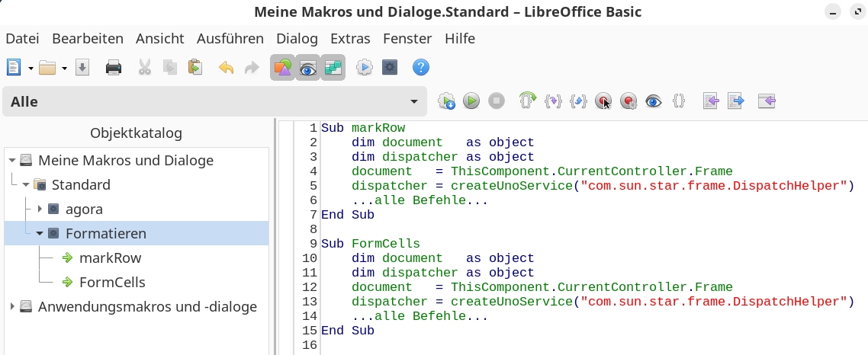Click the Procedure Step icon
The image size is (868, 355).
pyautogui.click(x=528, y=101)
